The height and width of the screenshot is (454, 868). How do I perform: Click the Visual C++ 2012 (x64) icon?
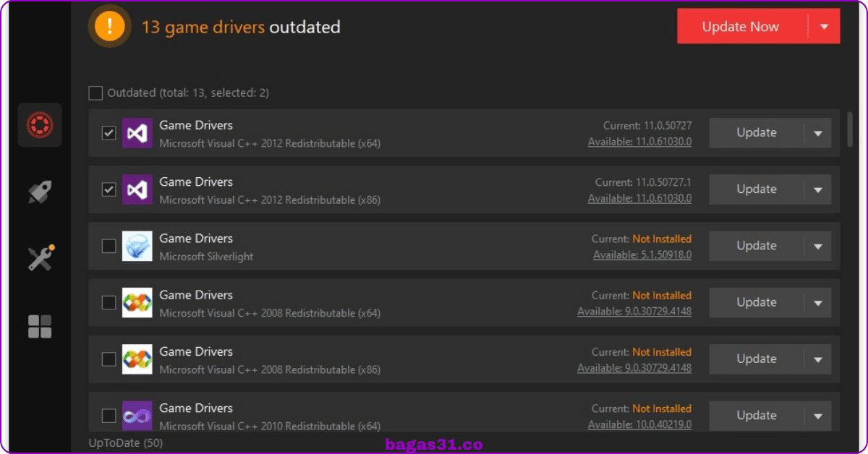137,133
